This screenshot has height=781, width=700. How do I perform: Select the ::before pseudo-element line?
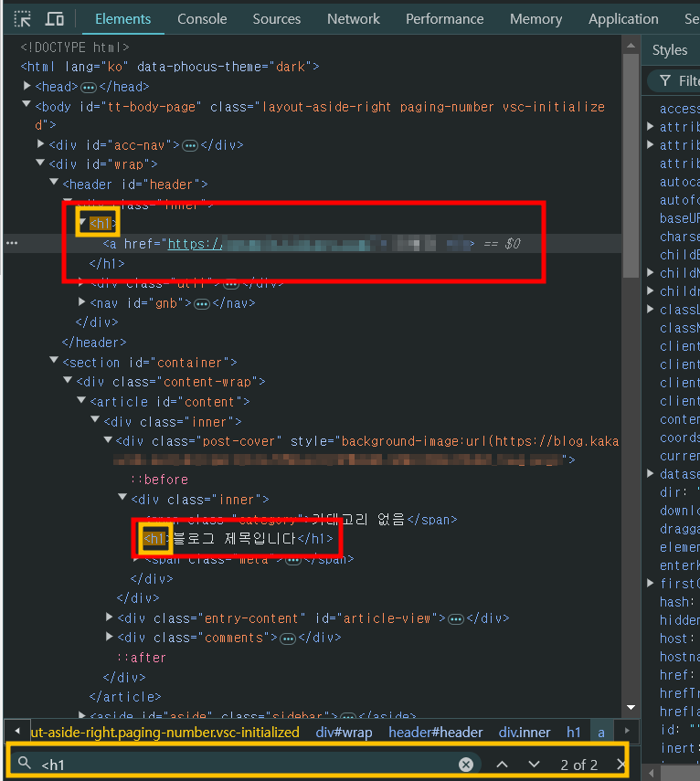click(159, 480)
